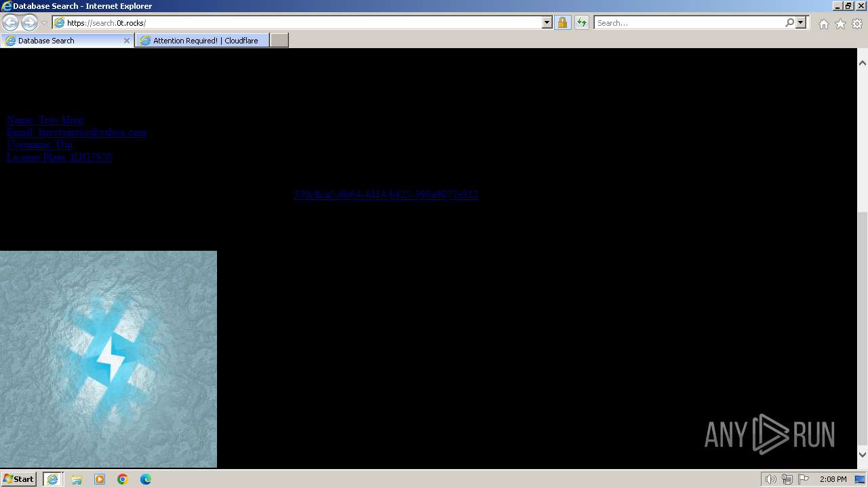Screen dimensions: 868x488
Task: Open the search provider dropdown arrow
Action: (801, 22)
